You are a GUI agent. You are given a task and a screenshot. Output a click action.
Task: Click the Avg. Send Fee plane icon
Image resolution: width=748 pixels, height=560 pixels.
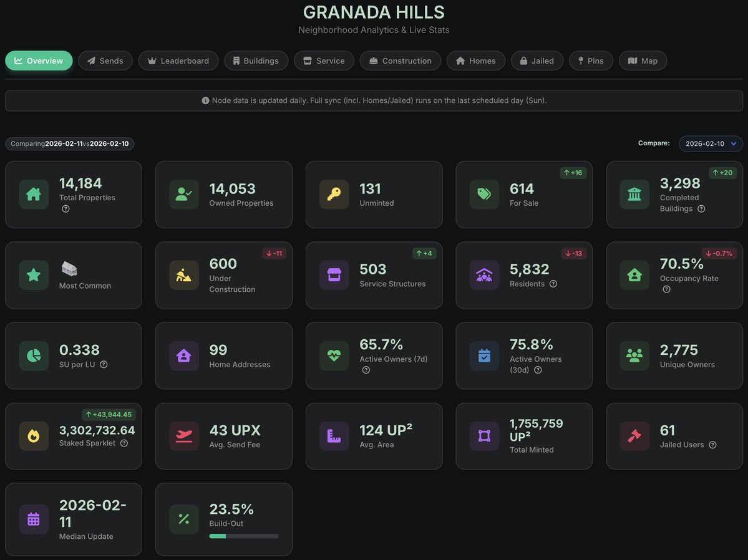(183, 436)
